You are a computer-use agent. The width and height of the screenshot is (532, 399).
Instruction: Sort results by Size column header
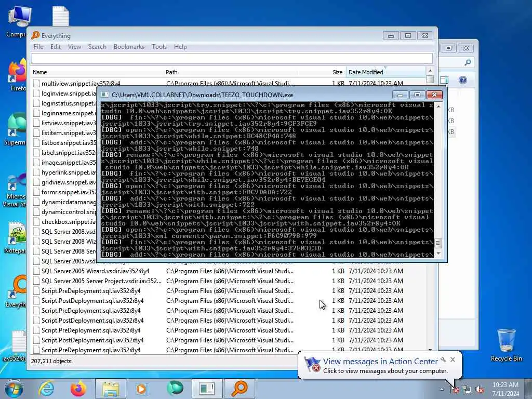tap(321, 72)
